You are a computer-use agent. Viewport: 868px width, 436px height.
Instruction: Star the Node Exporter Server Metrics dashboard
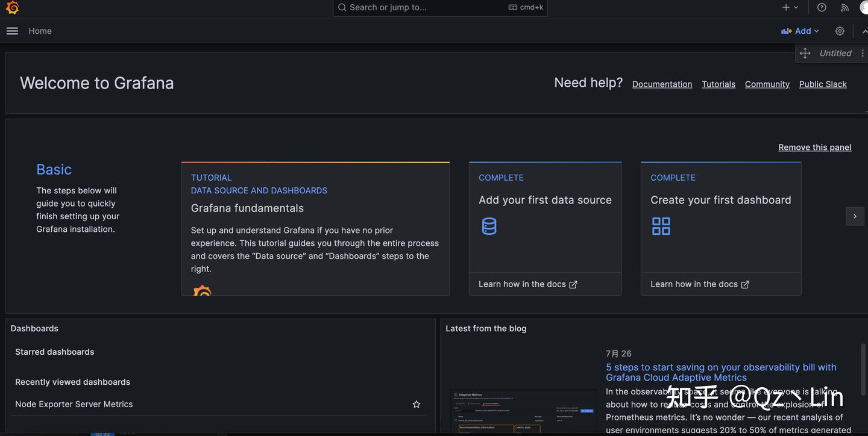click(x=416, y=404)
